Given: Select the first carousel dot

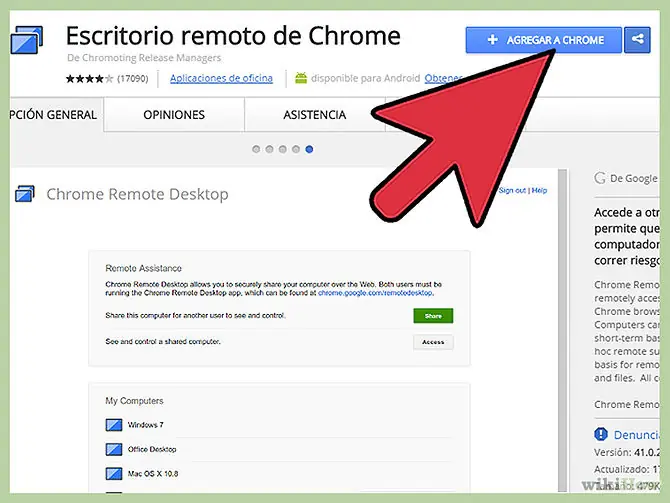Looking at the screenshot, I should tap(256, 149).
